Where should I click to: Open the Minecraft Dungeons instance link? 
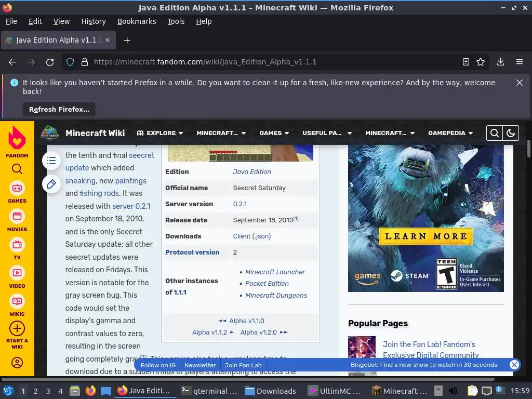[276, 296]
